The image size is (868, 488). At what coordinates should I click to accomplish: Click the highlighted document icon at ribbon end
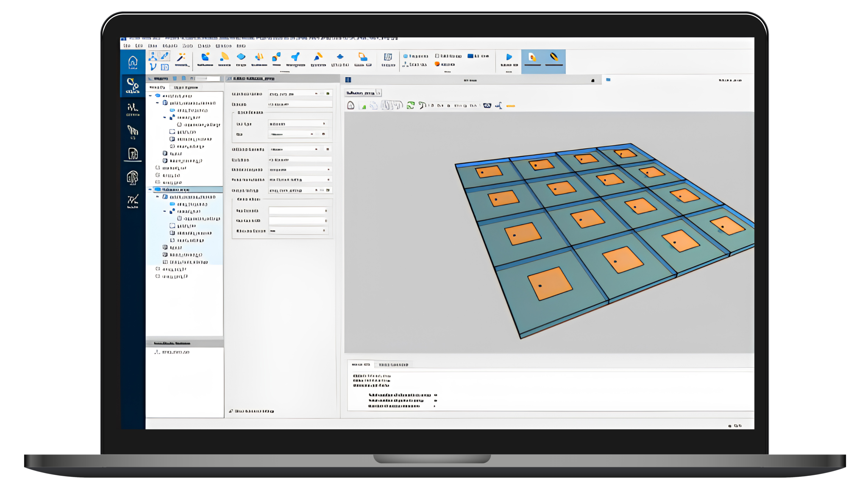click(x=532, y=57)
